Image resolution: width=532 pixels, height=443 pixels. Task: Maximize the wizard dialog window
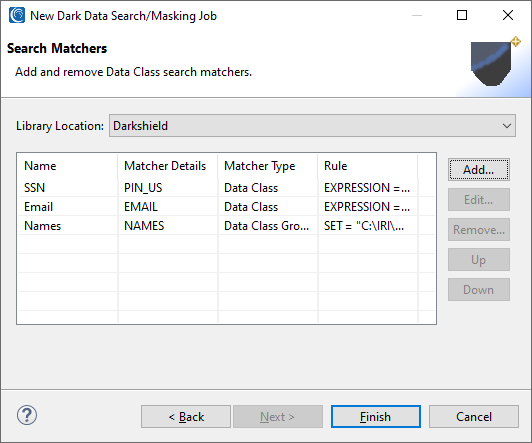pyautogui.click(x=462, y=15)
